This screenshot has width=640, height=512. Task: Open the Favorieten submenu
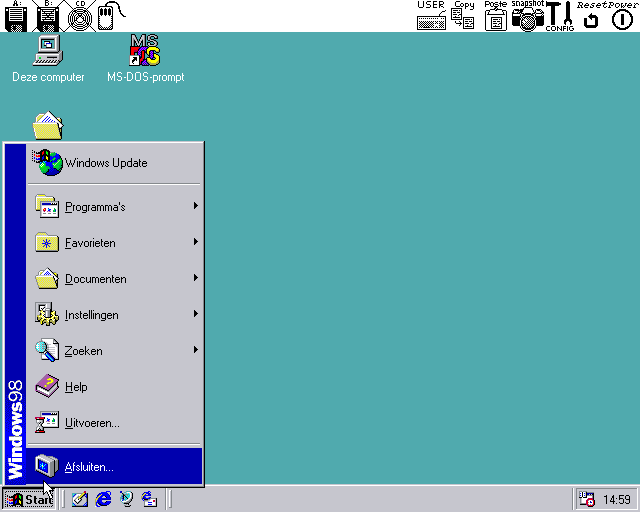pos(114,243)
